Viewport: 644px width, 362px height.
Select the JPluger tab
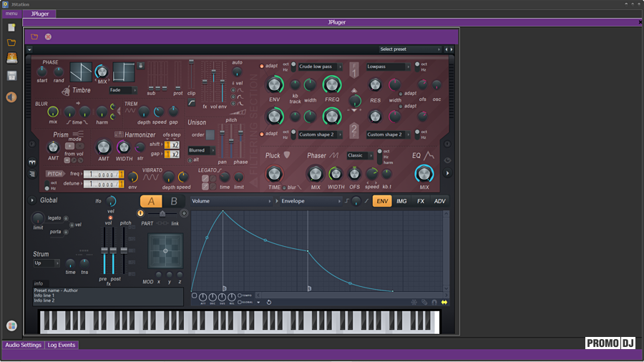[40, 14]
